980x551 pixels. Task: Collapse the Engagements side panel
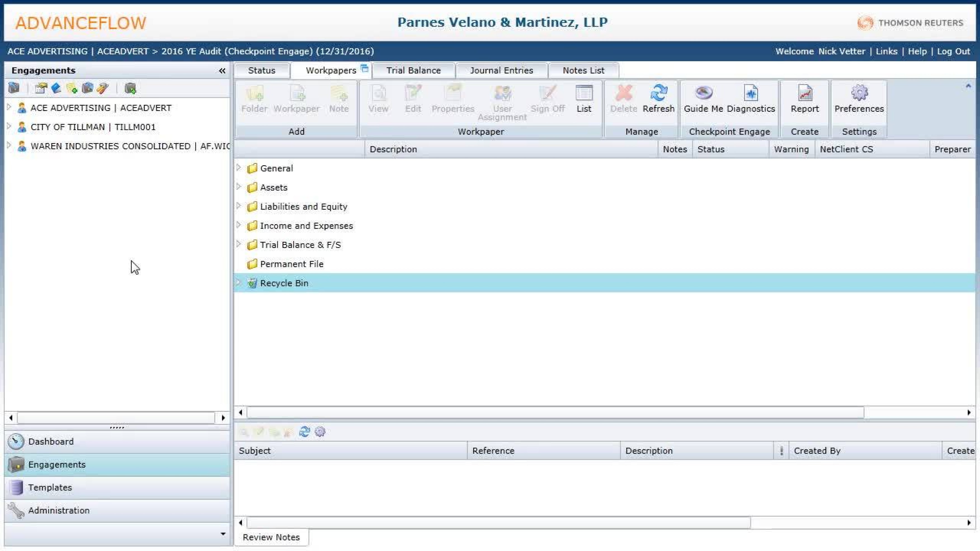pyautogui.click(x=222, y=71)
